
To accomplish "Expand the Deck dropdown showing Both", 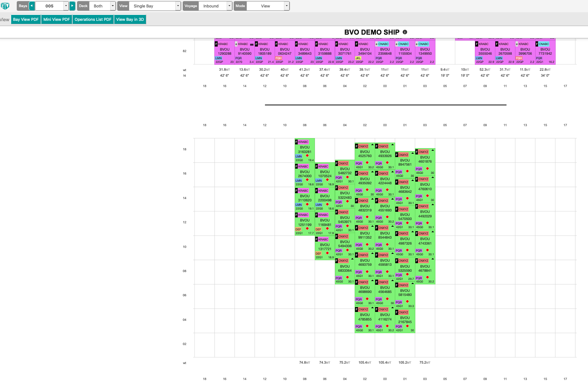I will (x=113, y=6).
